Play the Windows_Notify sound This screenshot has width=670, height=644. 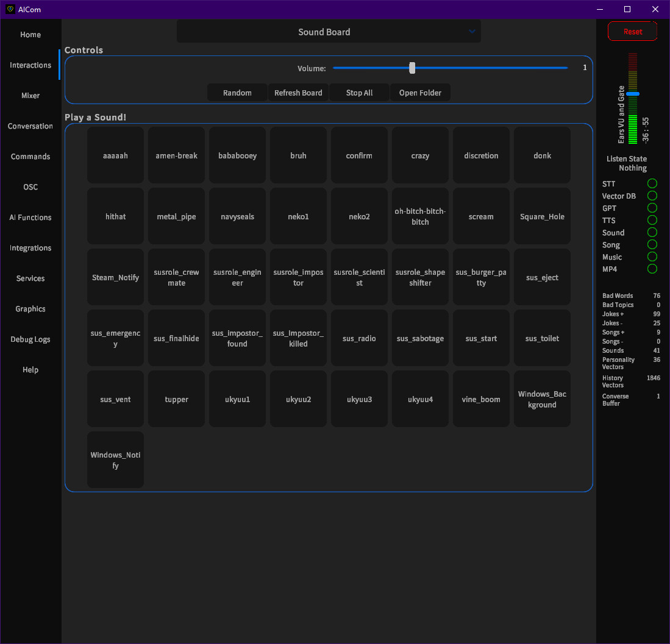[x=115, y=460]
